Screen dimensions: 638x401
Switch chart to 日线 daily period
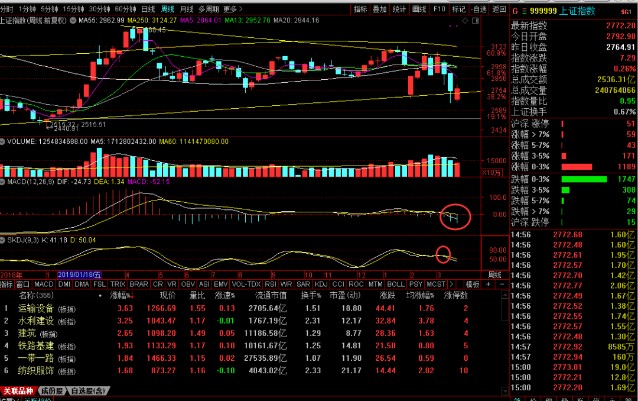click(147, 7)
